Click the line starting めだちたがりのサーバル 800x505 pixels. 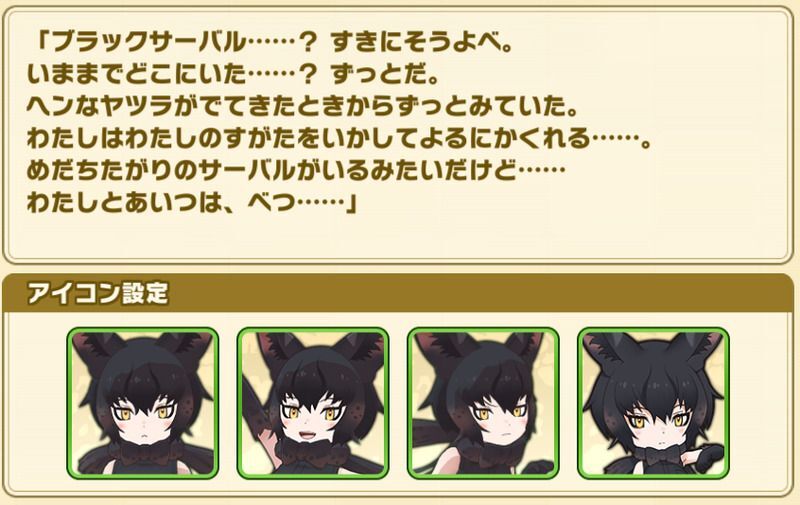pyautogui.click(x=296, y=170)
